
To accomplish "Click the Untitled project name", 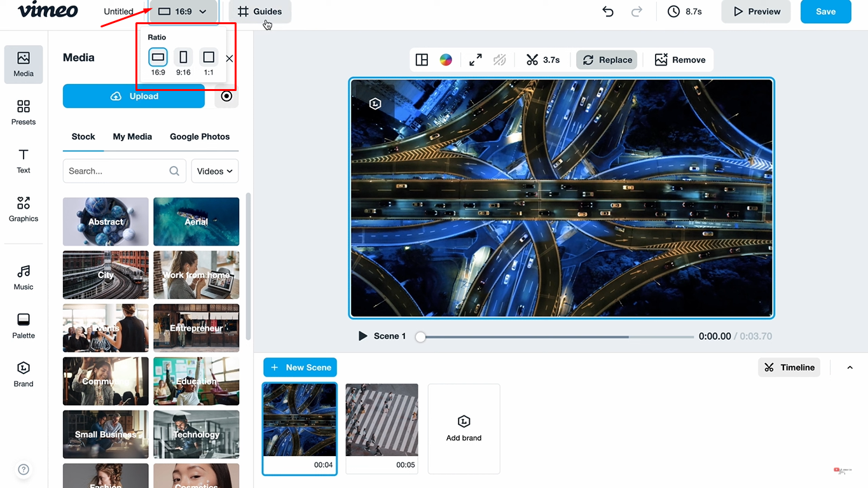I will pos(118,11).
